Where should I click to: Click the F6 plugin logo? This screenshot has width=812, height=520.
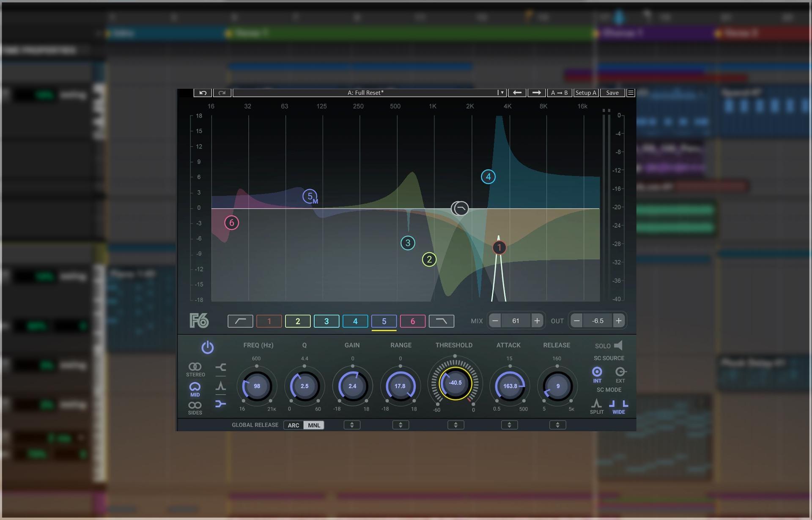click(x=199, y=321)
